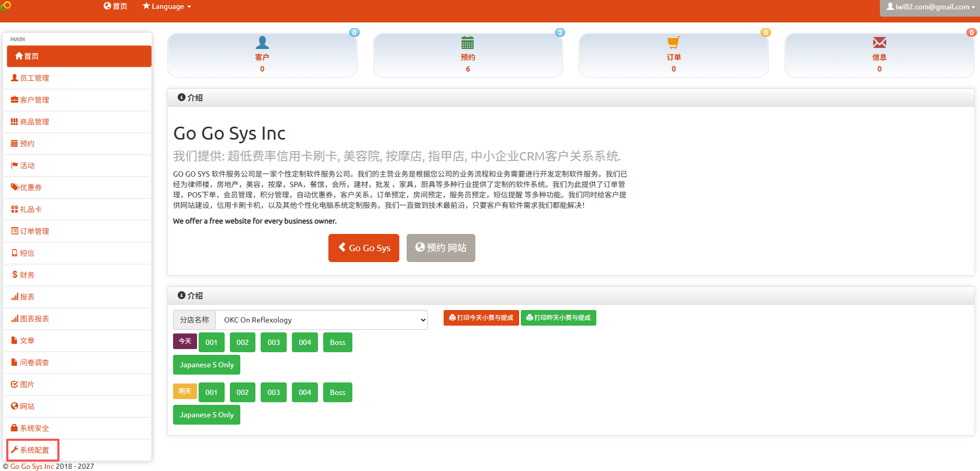Open the 活动 flag icon
The image size is (980, 471).
pyautogui.click(x=15, y=165)
